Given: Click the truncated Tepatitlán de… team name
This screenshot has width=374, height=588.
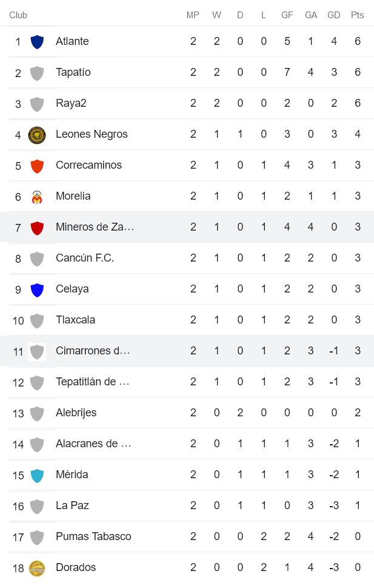Looking at the screenshot, I should (x=92, y=382).
